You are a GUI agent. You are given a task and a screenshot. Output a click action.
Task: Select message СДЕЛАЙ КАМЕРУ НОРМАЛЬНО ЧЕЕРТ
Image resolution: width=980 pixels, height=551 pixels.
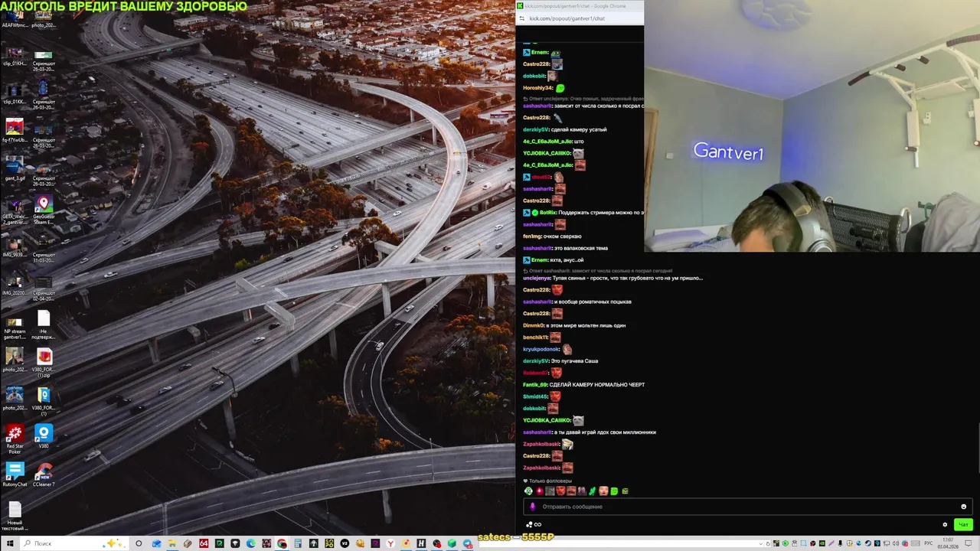tap(597, 385)
